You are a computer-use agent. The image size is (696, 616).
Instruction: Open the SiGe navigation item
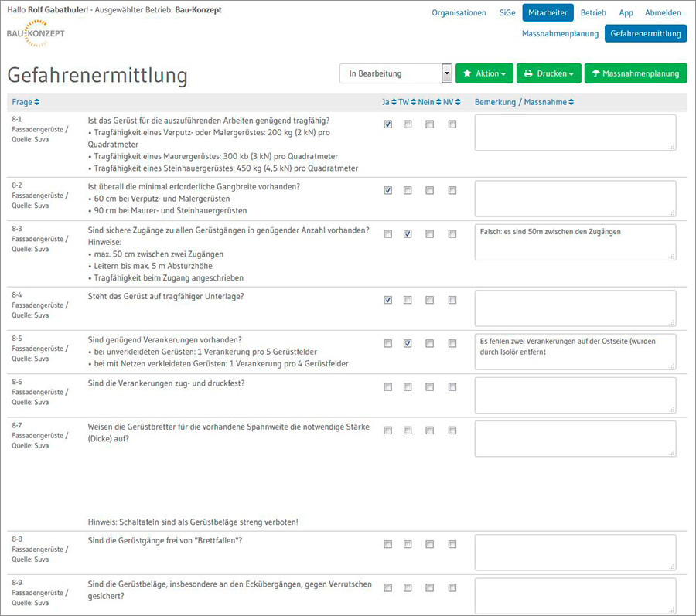(x=507, y=13)
